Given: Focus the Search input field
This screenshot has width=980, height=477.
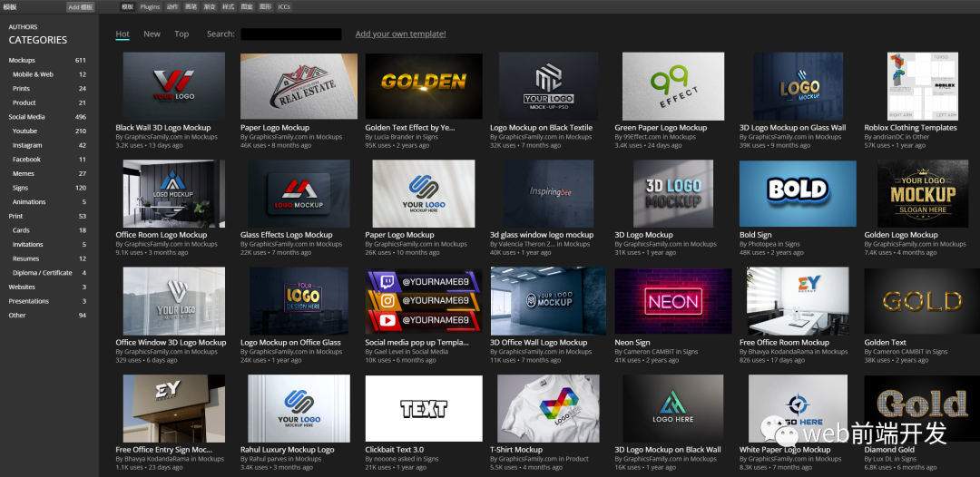Looking at the screenshot, I should pos(291,34).
